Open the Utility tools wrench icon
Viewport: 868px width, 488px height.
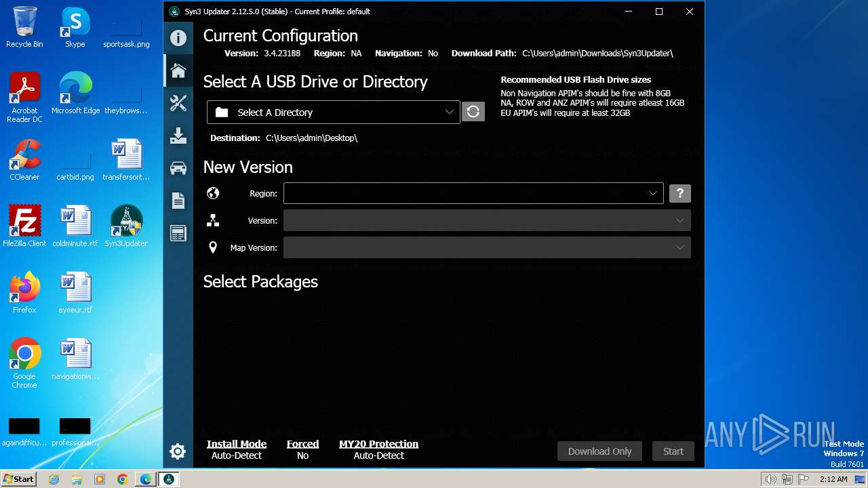[x=178, y=103]
